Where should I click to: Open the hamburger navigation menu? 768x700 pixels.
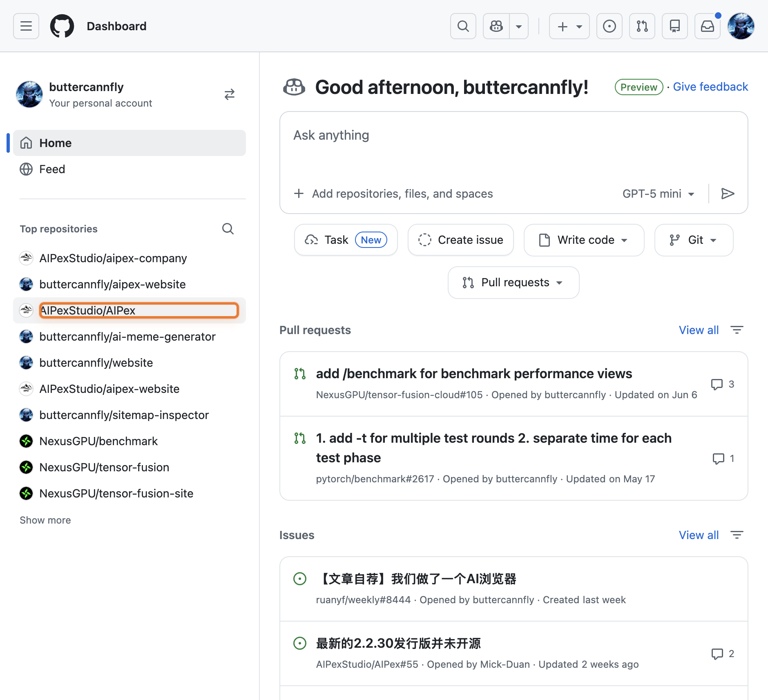tap(26, 26)
